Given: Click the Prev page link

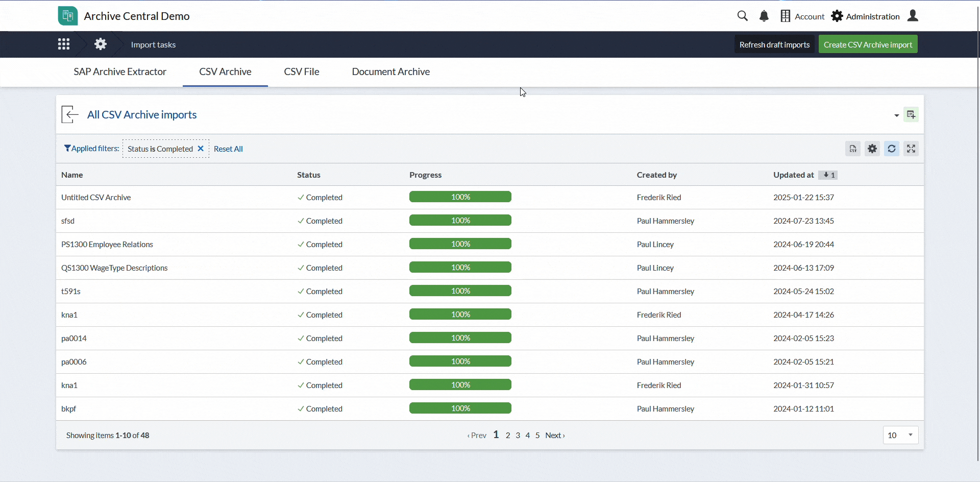Looking at the screenshot, I should tap(477, 436).
